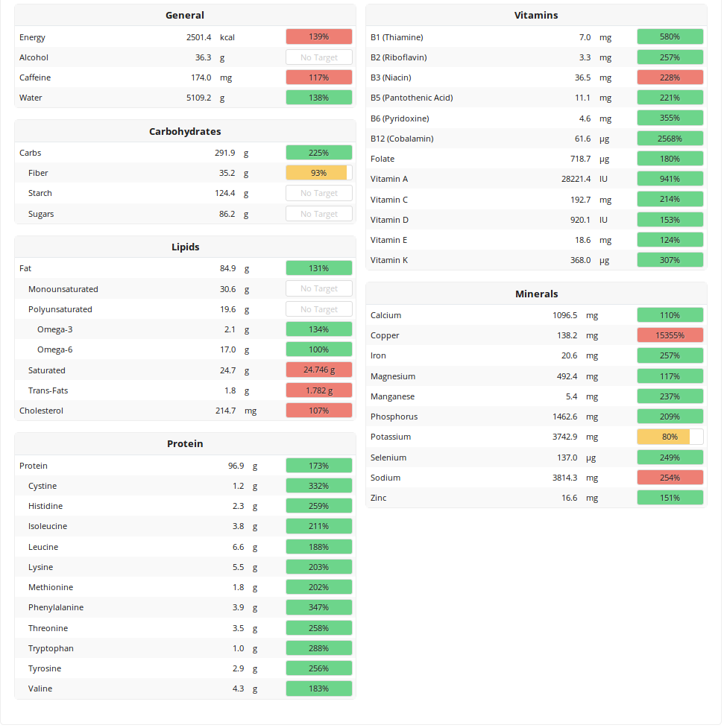Click the Carbohydrates section header

pos(185,132)
